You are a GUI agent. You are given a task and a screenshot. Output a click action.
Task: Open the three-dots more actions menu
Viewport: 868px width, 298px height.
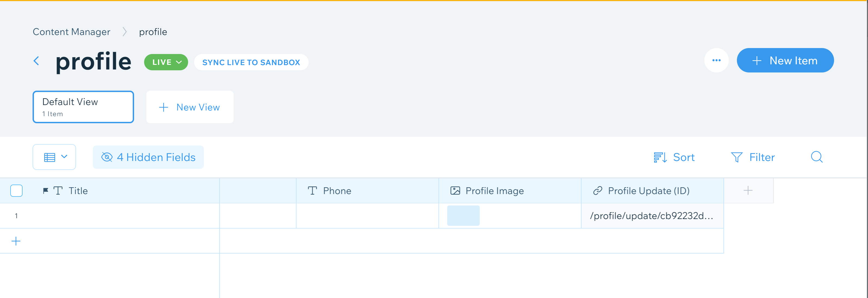point(716,61)
